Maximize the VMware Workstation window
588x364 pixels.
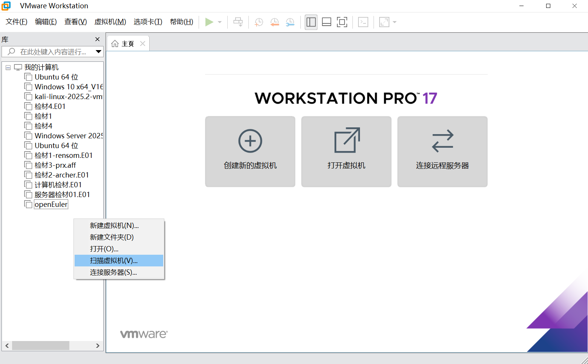548,6
